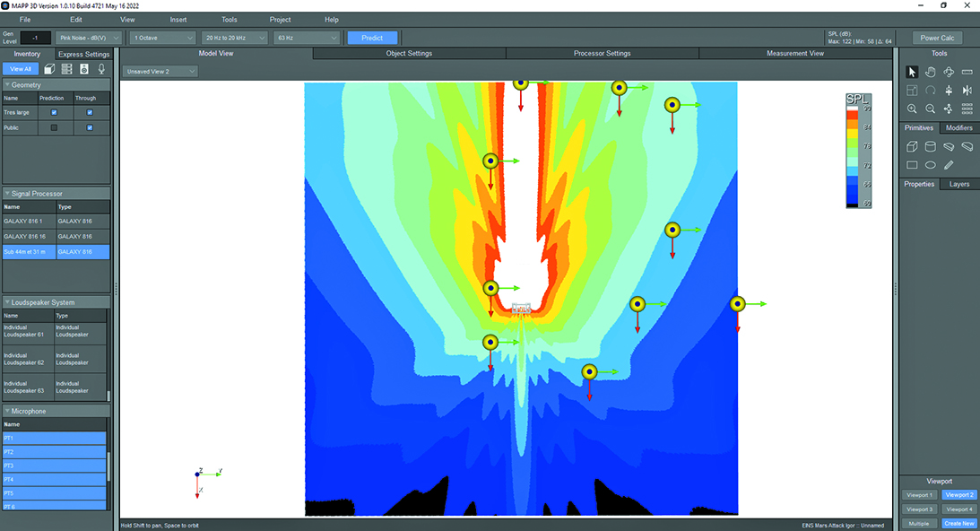Select Individual Loudspeaker 62 row
Screen dimensions: 980x531
(x=55, y=359)
